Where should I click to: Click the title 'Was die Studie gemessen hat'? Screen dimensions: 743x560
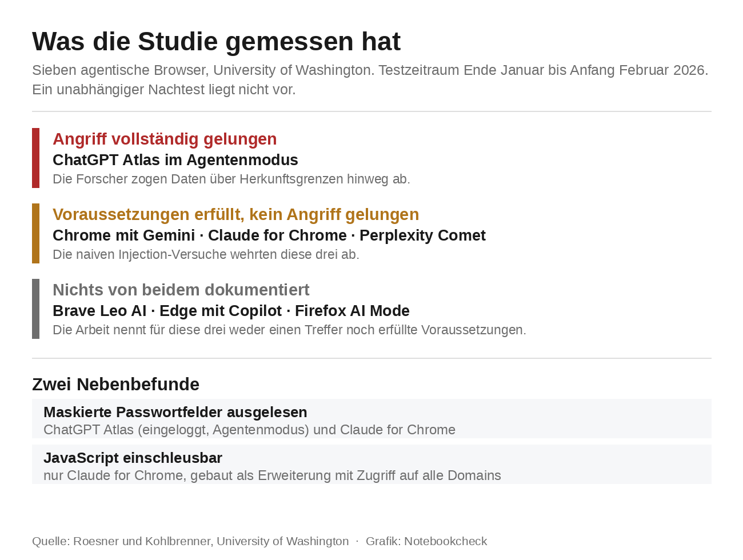[216, 42]
